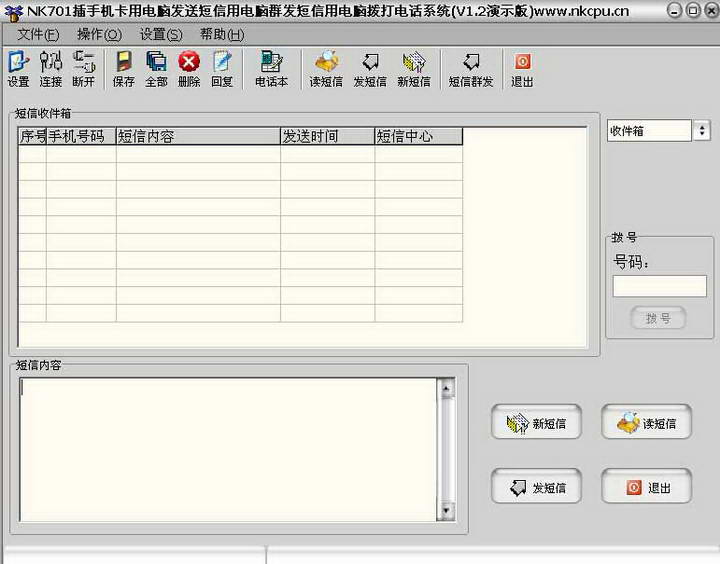Minimize the NK701 window
The image size is (720, 564).
tap(674, 10)
